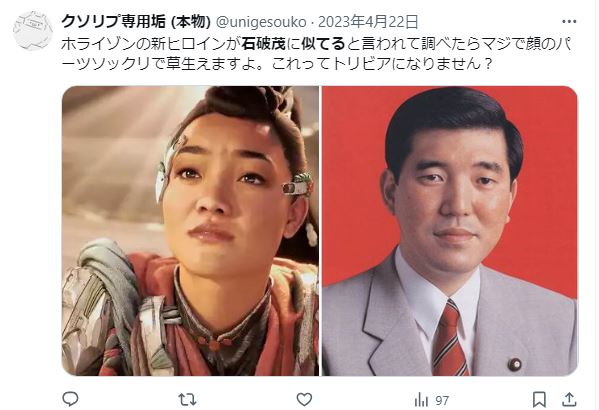Open the @unigesouko handle link
The width and height of the screenshot is (599, 410).
pos(261,22)
